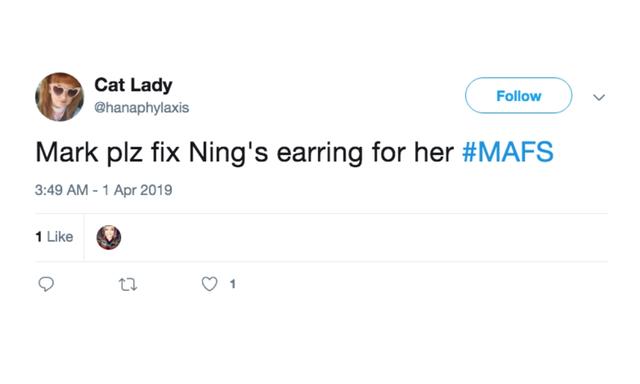Retweet this tweet using the arrows icon
This screenshot has width=640, height=384.
128,284
